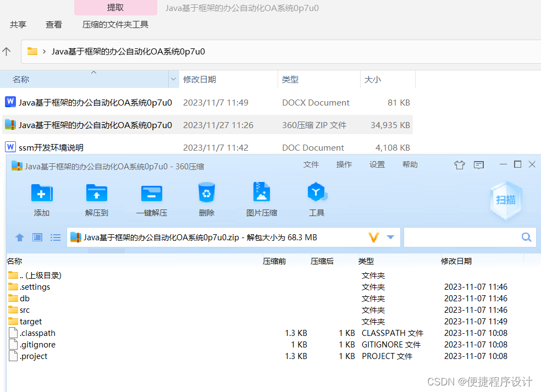Switch to list view in 360压缩
This screenshot has width=541, height=392.
(55, 237)
